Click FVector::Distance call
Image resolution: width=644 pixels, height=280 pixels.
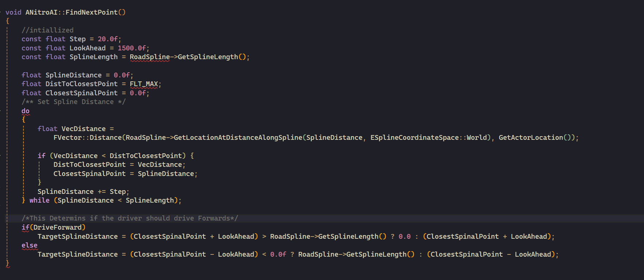click(88, 138)
